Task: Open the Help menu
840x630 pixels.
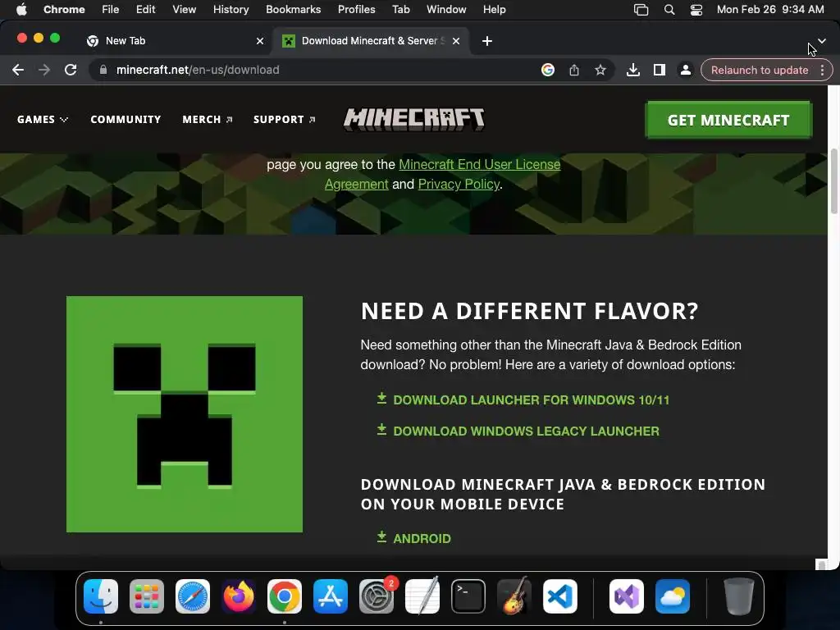Action: pyautogui.click(x=494, y=9)
